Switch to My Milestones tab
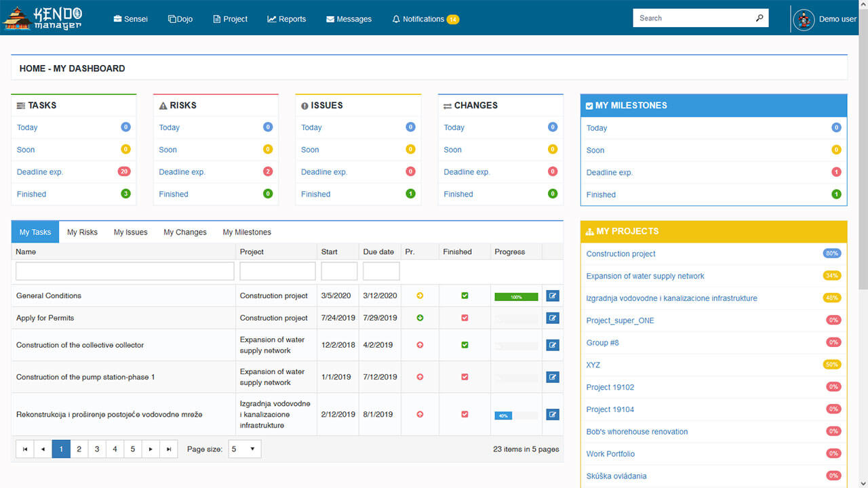Image resolution: width=868 pixels, height=488 pixels. tap(247, 232)
